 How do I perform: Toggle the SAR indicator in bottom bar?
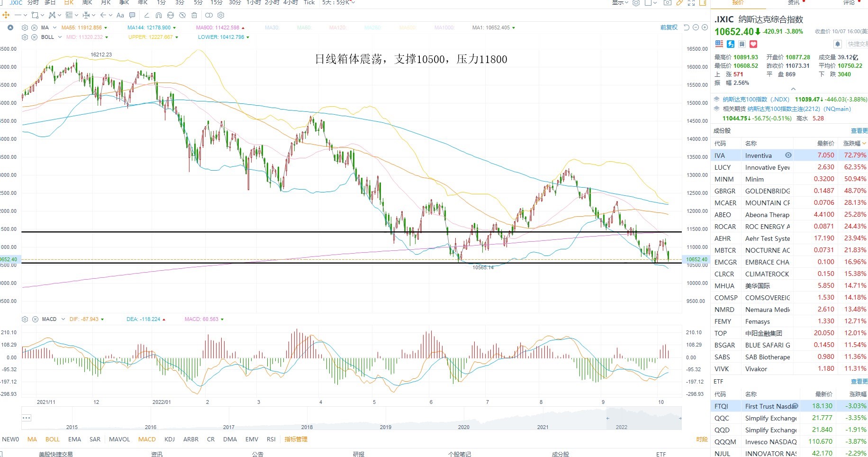95,439
